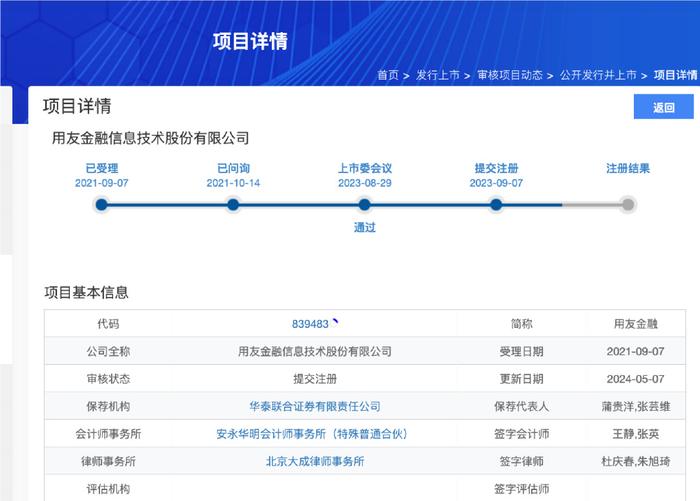Click the date 2021-10-14 in timeline

click(x=233, y=183)
